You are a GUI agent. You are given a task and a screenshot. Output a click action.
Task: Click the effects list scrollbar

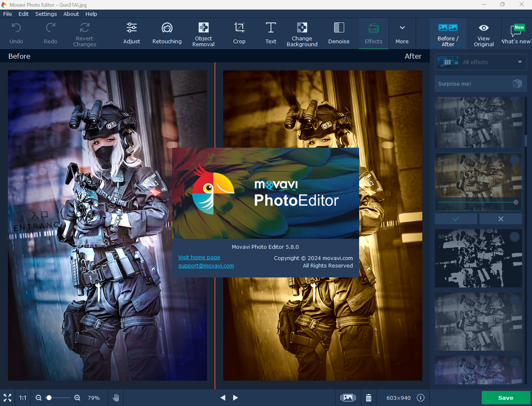[526, 140]
